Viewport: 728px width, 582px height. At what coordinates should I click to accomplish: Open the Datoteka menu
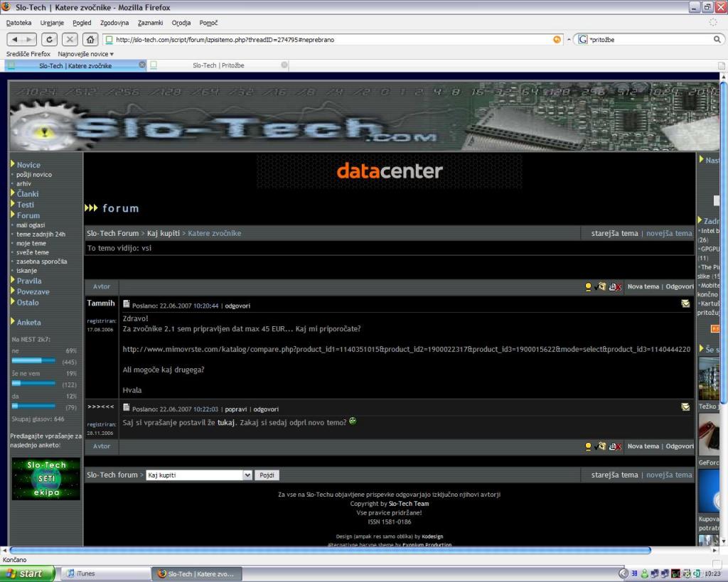[x=19, y=23]
